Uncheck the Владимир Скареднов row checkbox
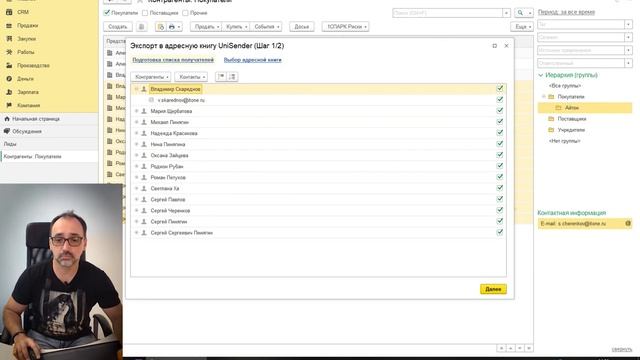640x360 pixels. (500, 88)
